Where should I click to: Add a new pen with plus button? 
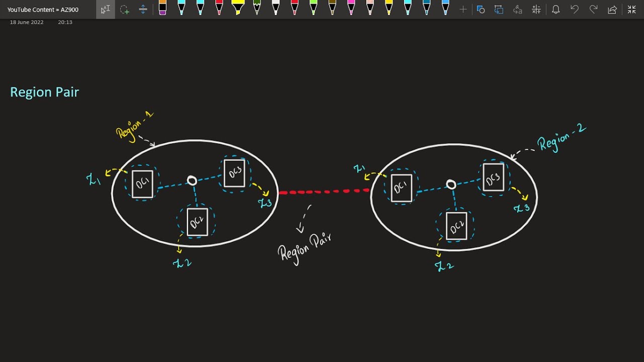coord(463,10)
